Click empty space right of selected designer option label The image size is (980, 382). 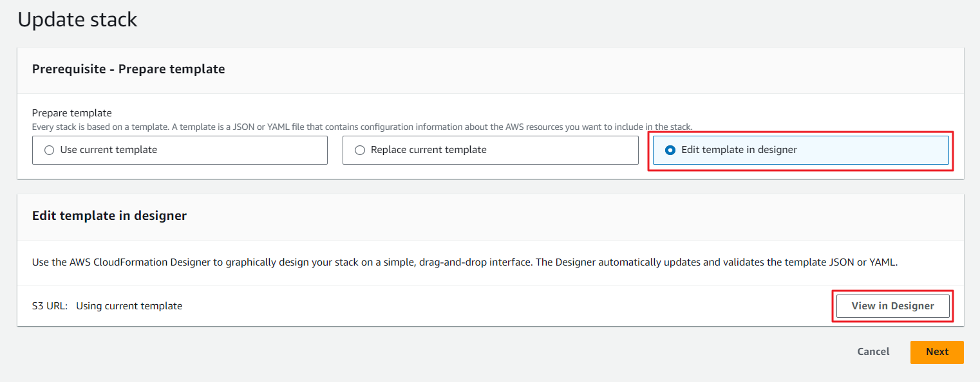[x=876, y=150]
